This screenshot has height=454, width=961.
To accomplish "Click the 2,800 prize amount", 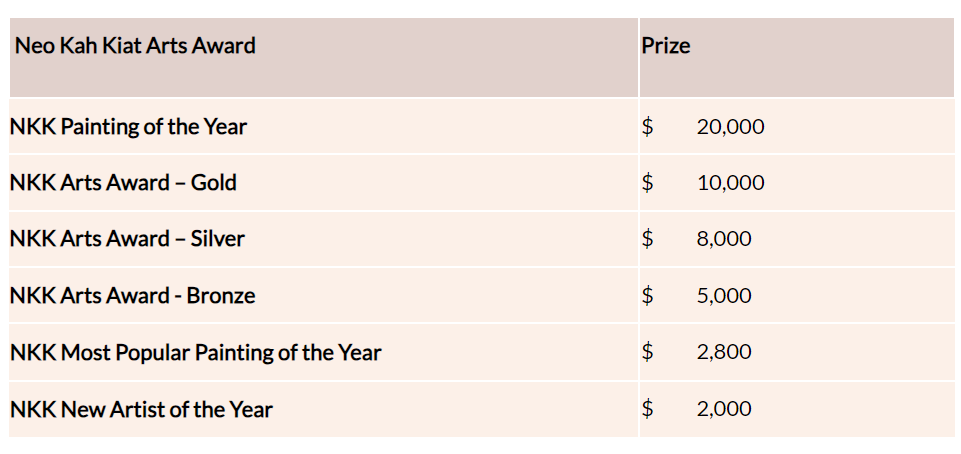I will [x=724, y=352].
